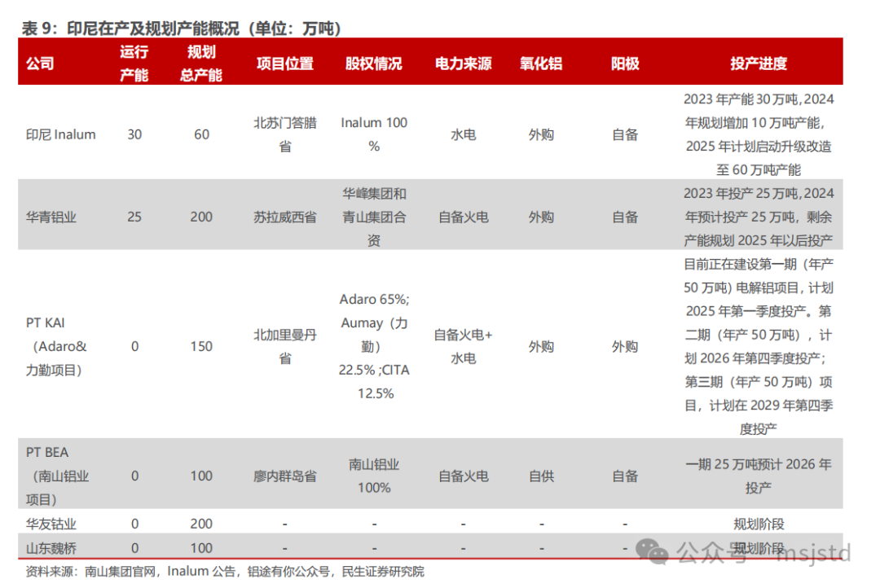880x588 pixels.
Task: Select the '山东魏桥' company cell
Action: tap(51, 548)
